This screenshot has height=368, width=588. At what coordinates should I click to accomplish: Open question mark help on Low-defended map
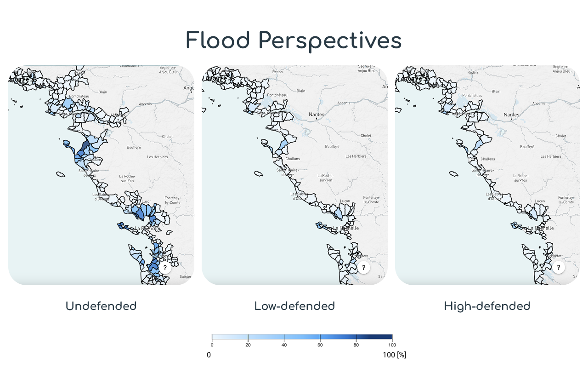(x=364, y=267)
